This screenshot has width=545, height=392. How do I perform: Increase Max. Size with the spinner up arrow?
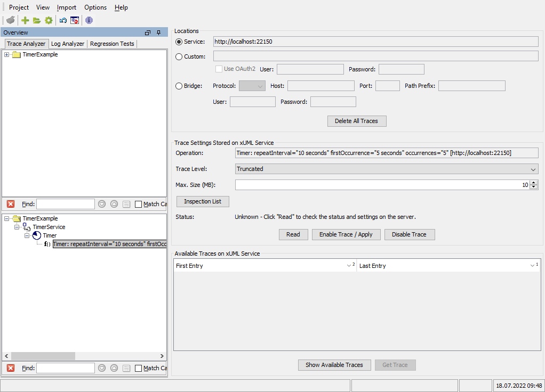(x=534, y=182)
